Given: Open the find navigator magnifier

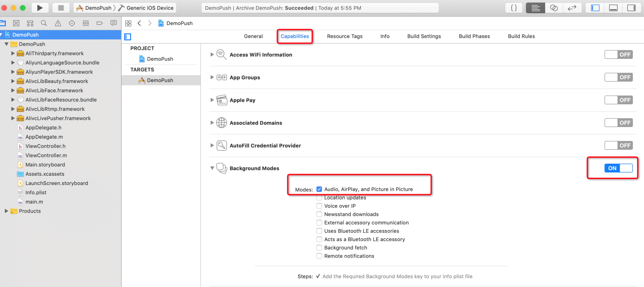Looking at the screenshot, I should 44,23.
